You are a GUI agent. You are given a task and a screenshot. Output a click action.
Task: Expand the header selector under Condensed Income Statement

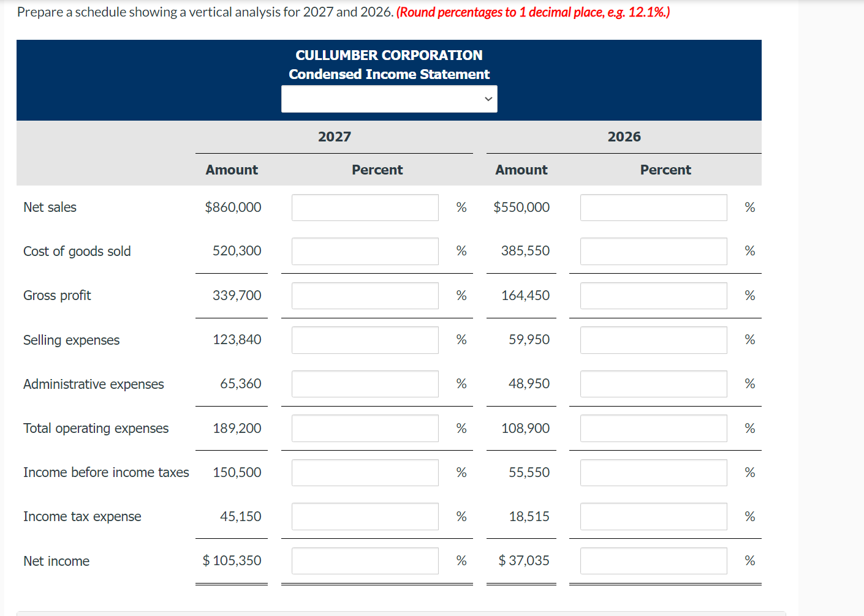(x=388, y=98)
